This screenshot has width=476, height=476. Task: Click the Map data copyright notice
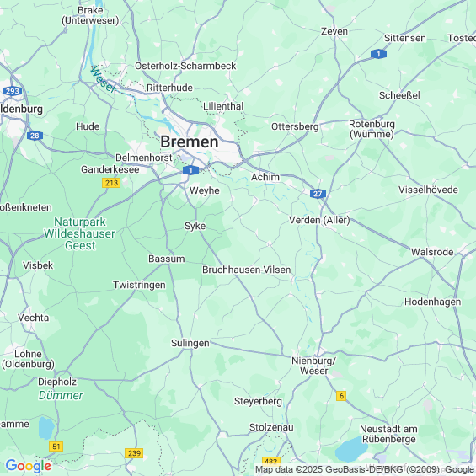click(x=365, y=469)
